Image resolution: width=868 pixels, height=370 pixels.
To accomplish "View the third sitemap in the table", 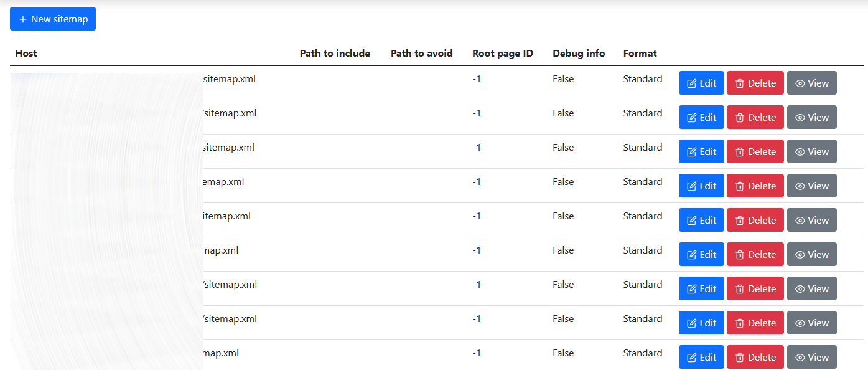I will pos(811,152).
